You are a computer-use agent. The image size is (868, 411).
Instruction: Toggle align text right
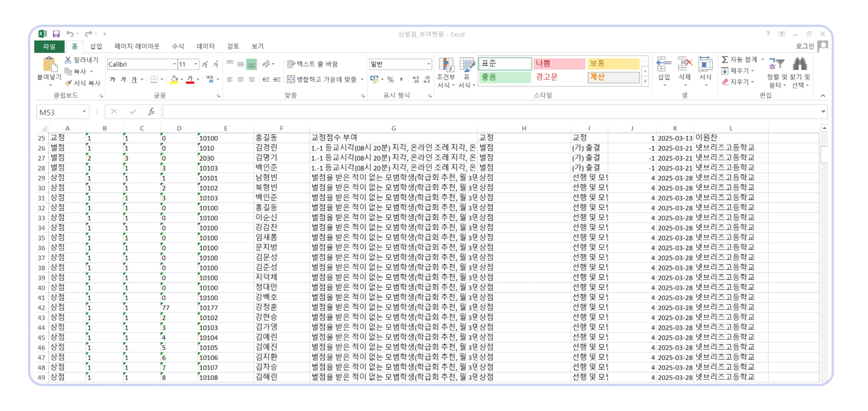251,79
